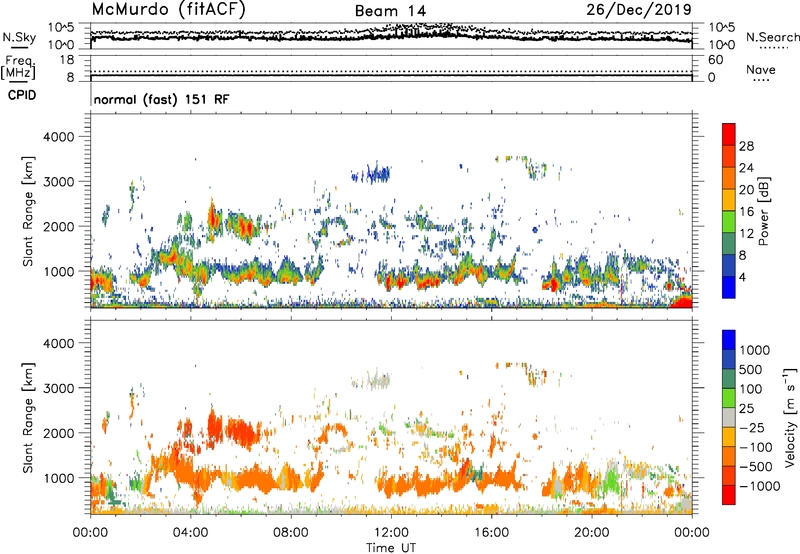
Task: Click the '16:00' time axis label
Action: 491,533
